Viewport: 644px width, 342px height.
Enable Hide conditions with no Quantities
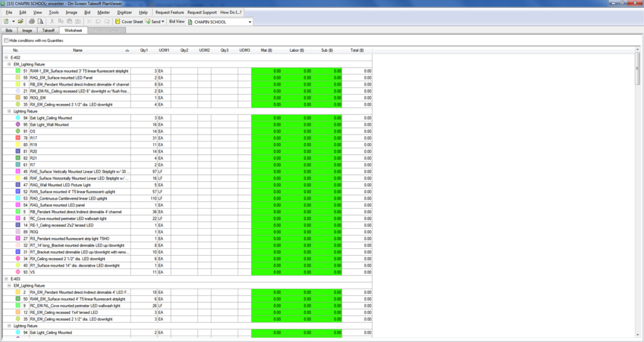(x=6, y=40)
